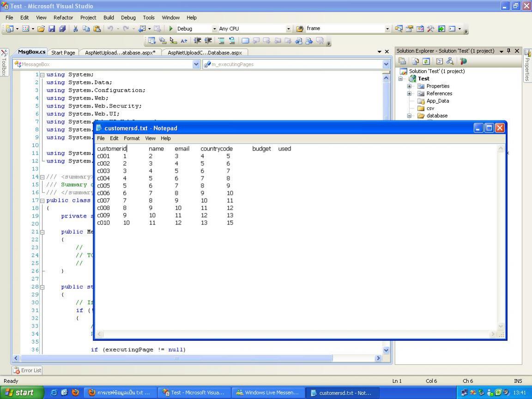Screen dimensions: 532x399
Task: Expand the References node in Solution Explorer
Action: (409, 93)
